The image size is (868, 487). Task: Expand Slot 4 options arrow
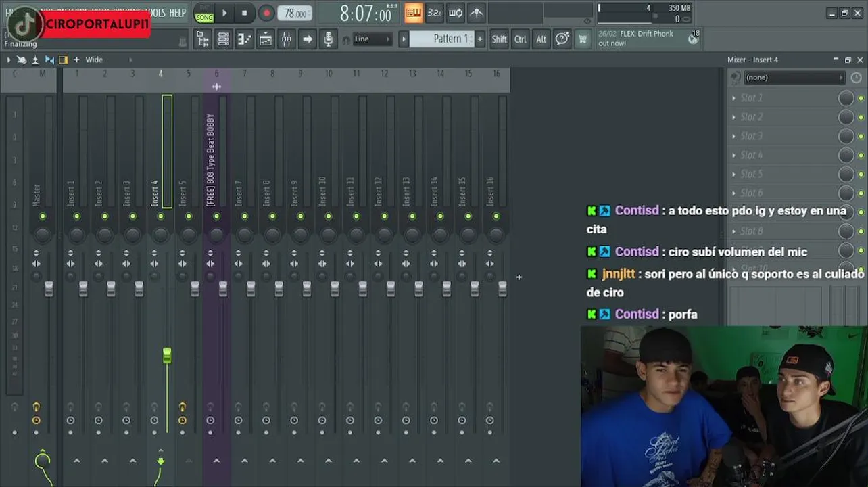pos(733,155)
